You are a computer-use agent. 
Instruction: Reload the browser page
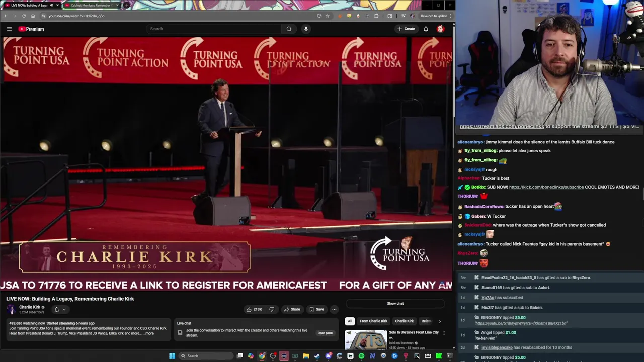[x=24, y=16]
